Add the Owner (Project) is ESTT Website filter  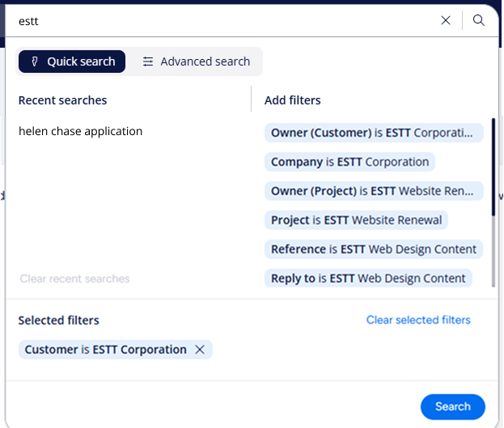coord(373,191)
